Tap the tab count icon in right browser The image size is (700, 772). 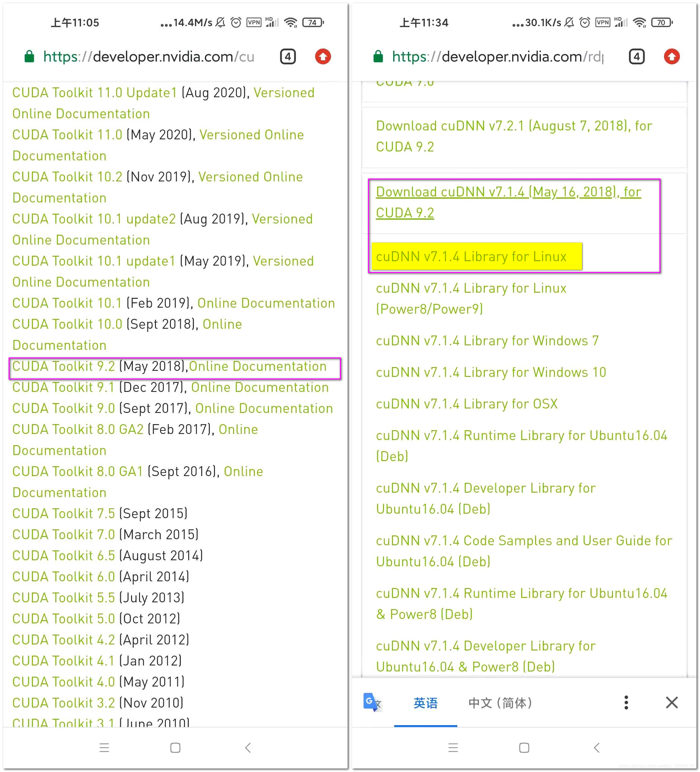tap(637, 57)
